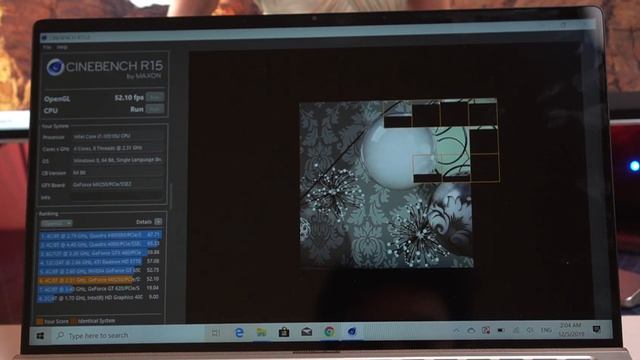Image resolution: width=640 pixels, height=360 pixels.
Task: Open the volume tray icon
Action: 530,330
